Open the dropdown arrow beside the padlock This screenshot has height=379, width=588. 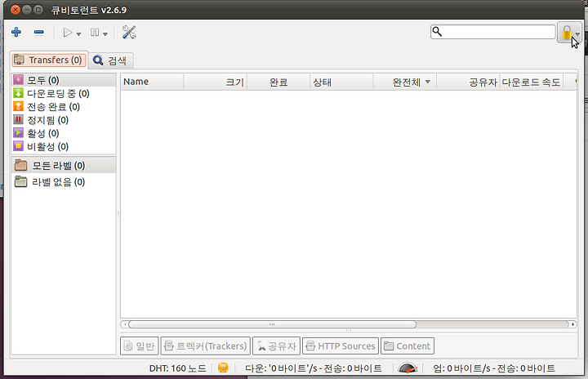point(577,33)
